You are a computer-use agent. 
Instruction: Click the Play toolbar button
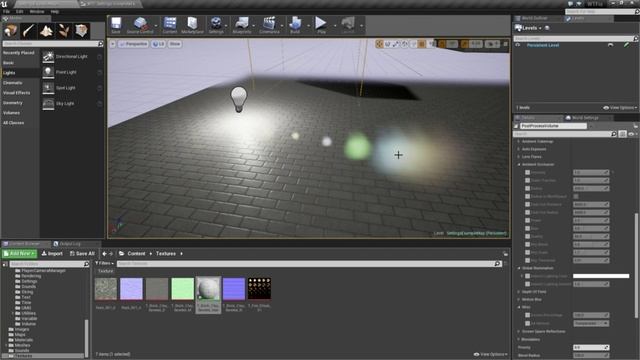(321, 25)
